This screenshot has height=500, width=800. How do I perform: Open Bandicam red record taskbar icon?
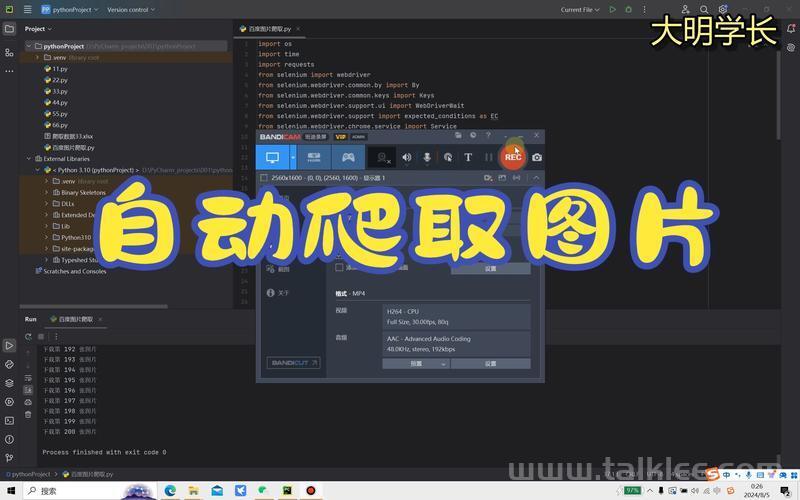click(310, 491)
